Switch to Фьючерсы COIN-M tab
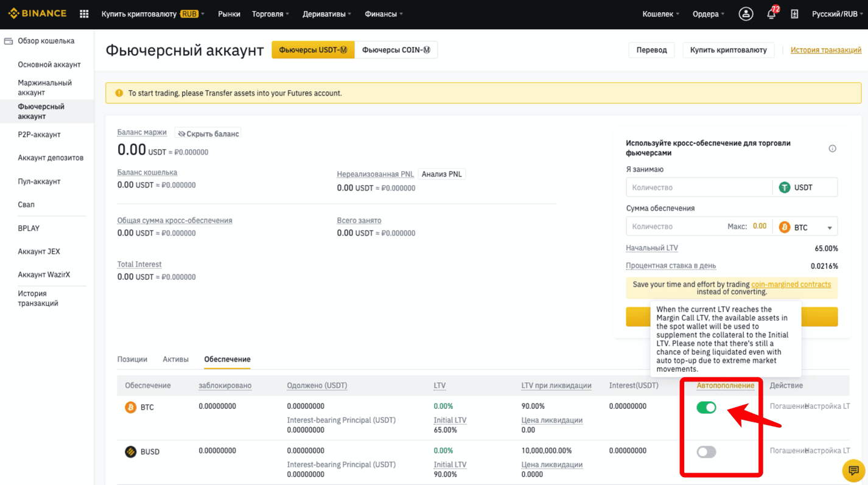This screenshot has height=485, width=868. 396,50
